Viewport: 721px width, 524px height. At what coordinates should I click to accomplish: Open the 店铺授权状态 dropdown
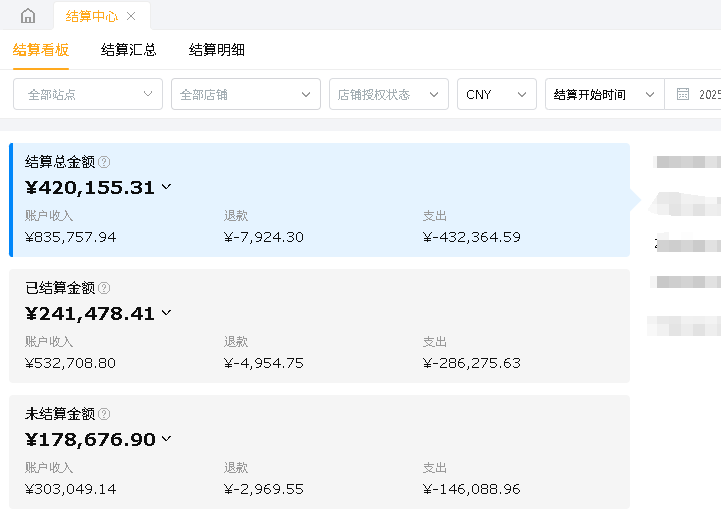(388, 95)
